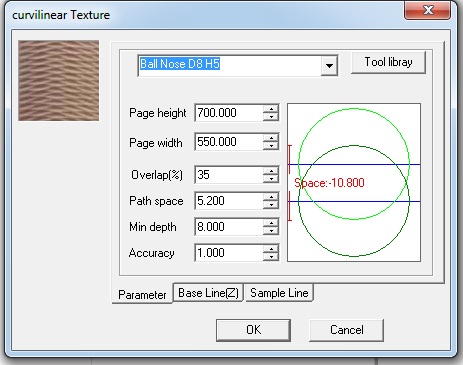Open the tool selection dropdown arrow
Viewport: 463px width, 365px height.
329,65
